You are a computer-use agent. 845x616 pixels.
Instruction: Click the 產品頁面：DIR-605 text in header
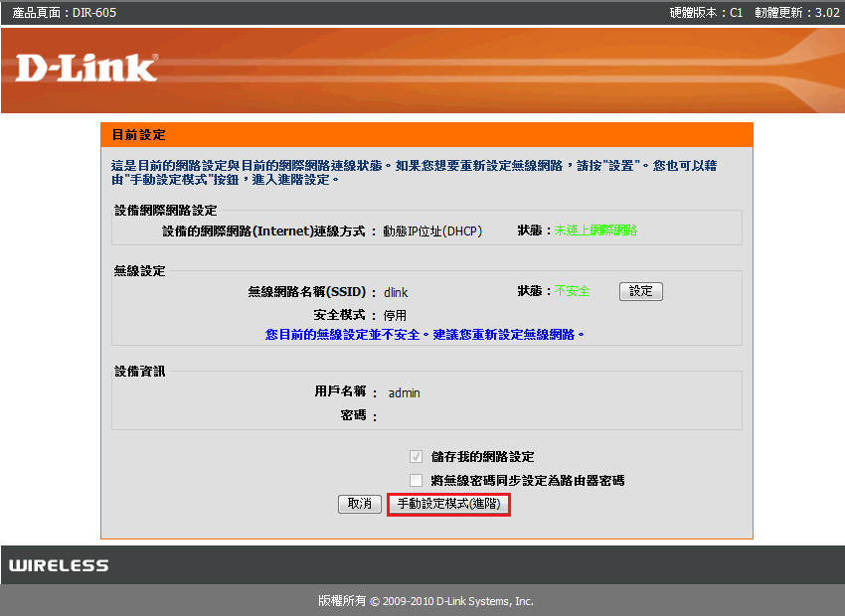65,12
